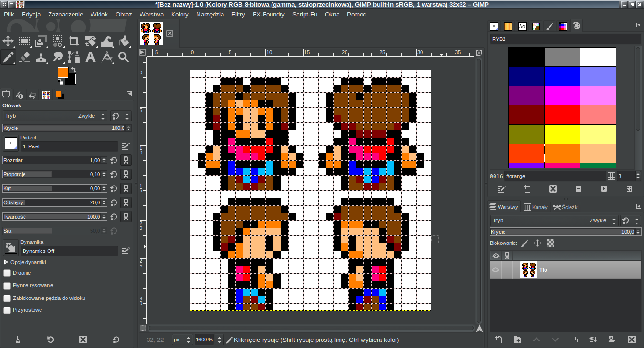Create a new layer group
Image resolution: width=644 pixels, height=348 pixels.
point(518,340)
